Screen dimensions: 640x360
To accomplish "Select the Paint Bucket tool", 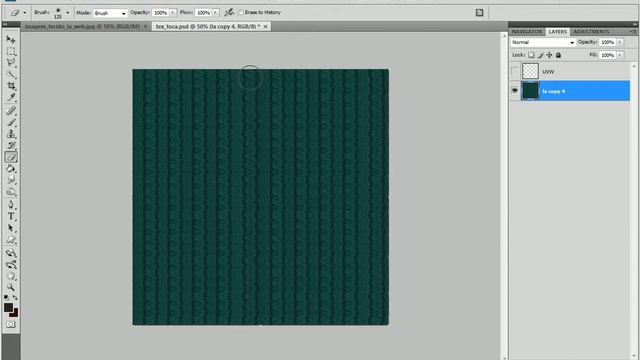I will tap(11, 169).
